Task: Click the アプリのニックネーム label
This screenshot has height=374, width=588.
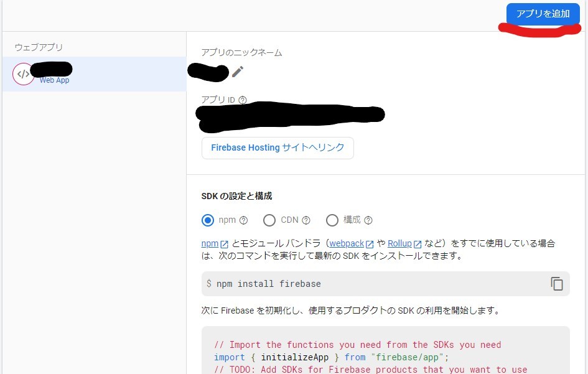Action: click(x=241, y=52)
